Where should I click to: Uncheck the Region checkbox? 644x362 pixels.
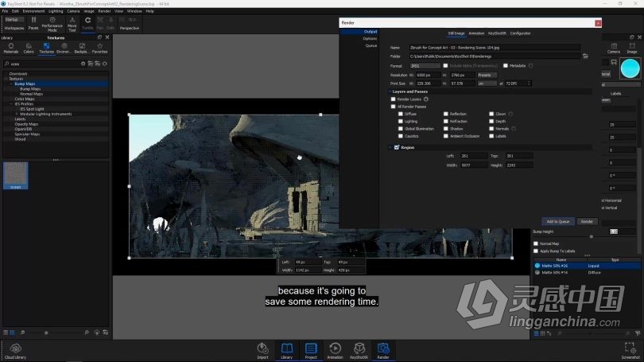[397, 147]
